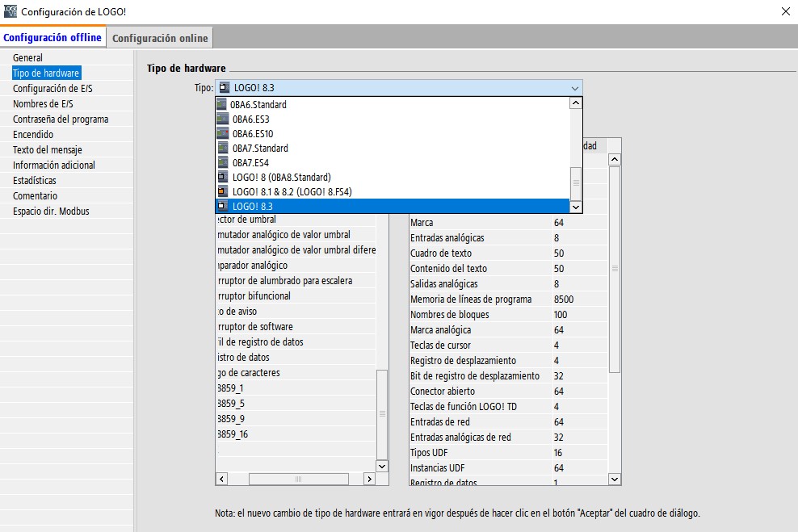The width and height of the screenshot is (798, 532).
Task: Click dropdown list scroll up arrow
Action: pos(576,103)
